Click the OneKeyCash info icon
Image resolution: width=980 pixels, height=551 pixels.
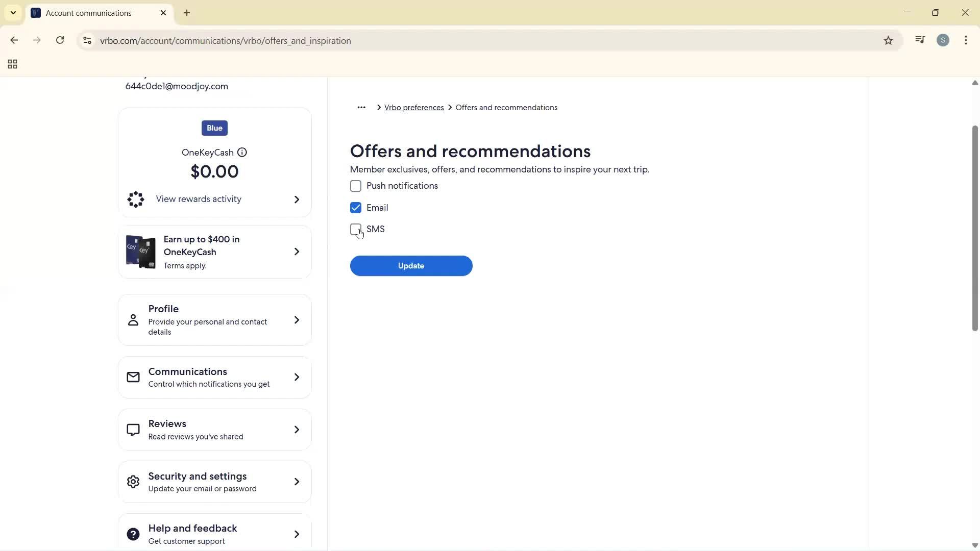(x=242, y=152)
